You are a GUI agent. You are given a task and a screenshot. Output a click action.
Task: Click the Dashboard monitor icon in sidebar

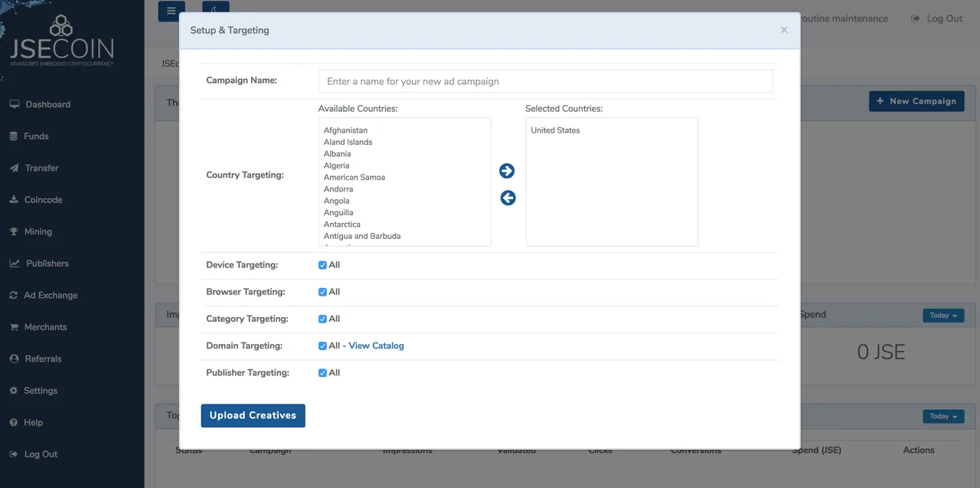15,104
